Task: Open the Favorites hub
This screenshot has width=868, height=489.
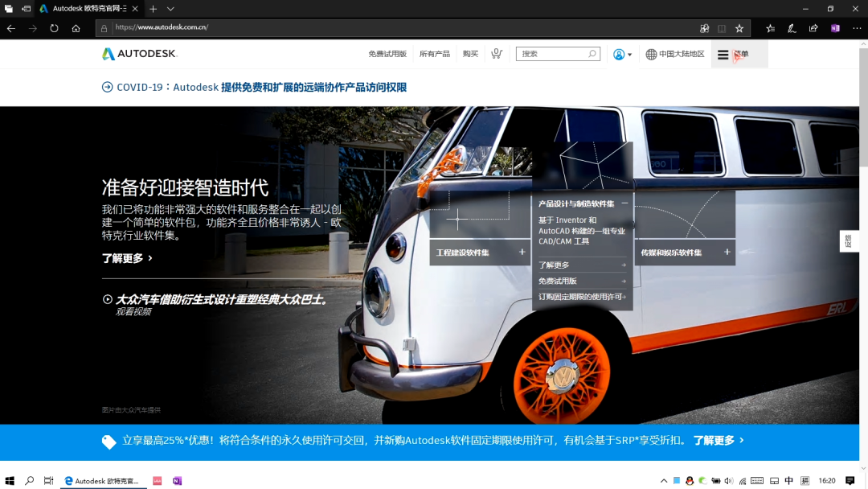Action: 770,28
